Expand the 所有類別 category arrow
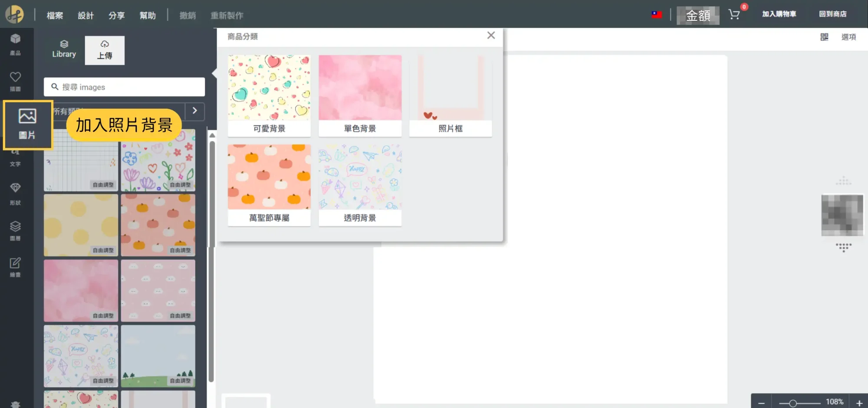 (x=195, y=111)
